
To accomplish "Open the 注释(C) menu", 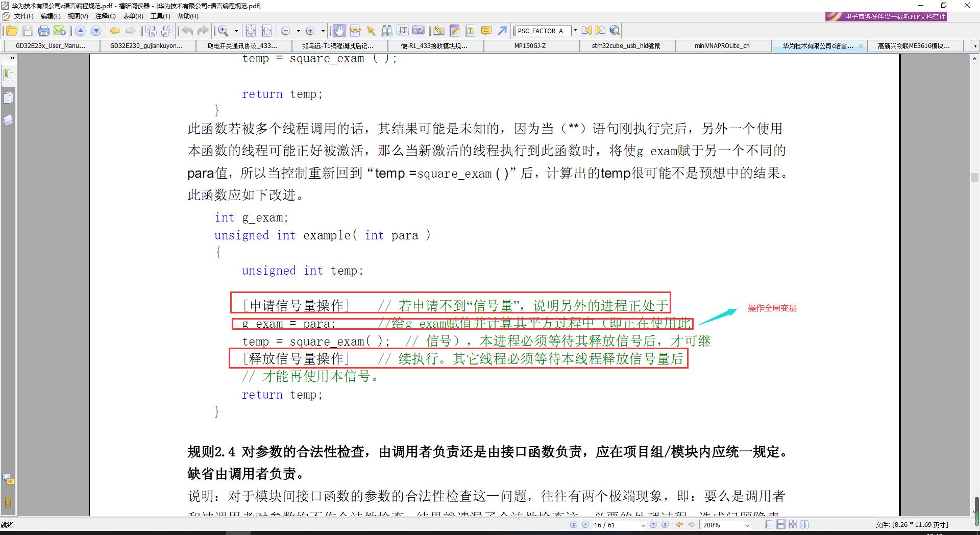I will click(105, 16).
